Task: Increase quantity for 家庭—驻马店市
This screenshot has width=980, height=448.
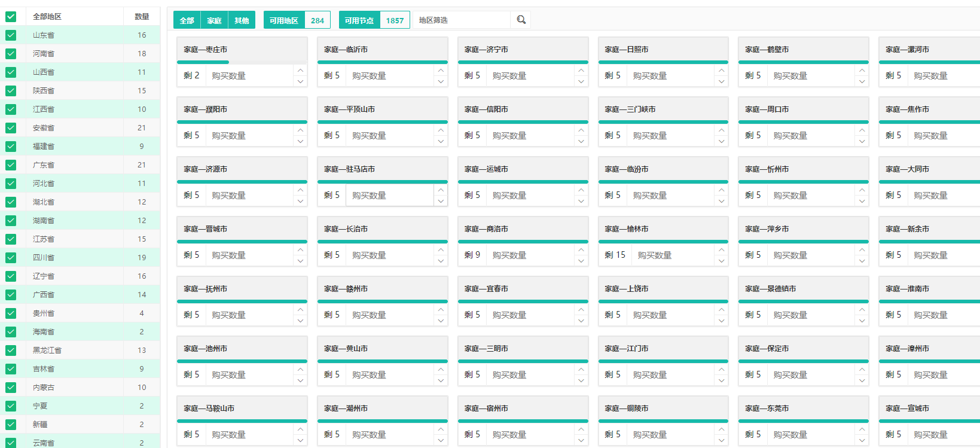Action: click(441, 190)
